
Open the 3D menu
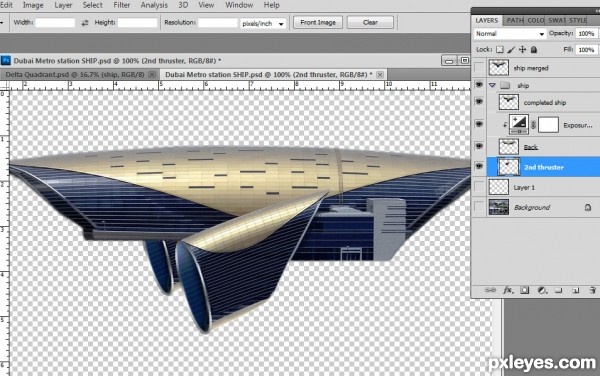point(183,5)
